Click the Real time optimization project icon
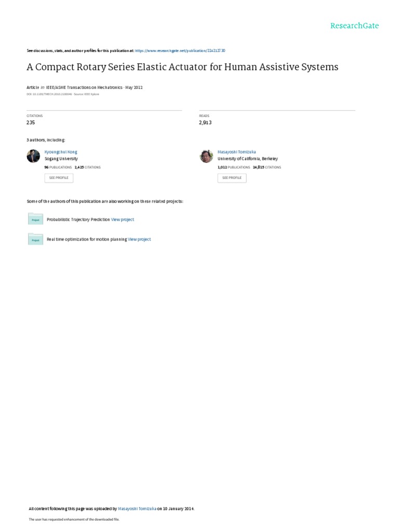This screenshot has height=532, width=399. pyautogui.click(x=35, y=239)
